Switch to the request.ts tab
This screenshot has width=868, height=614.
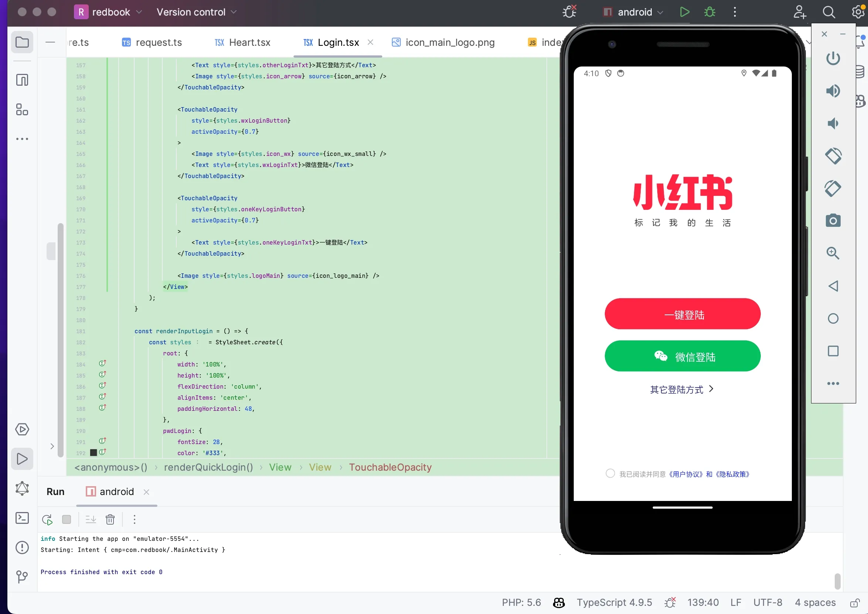(x=152, y=42)
